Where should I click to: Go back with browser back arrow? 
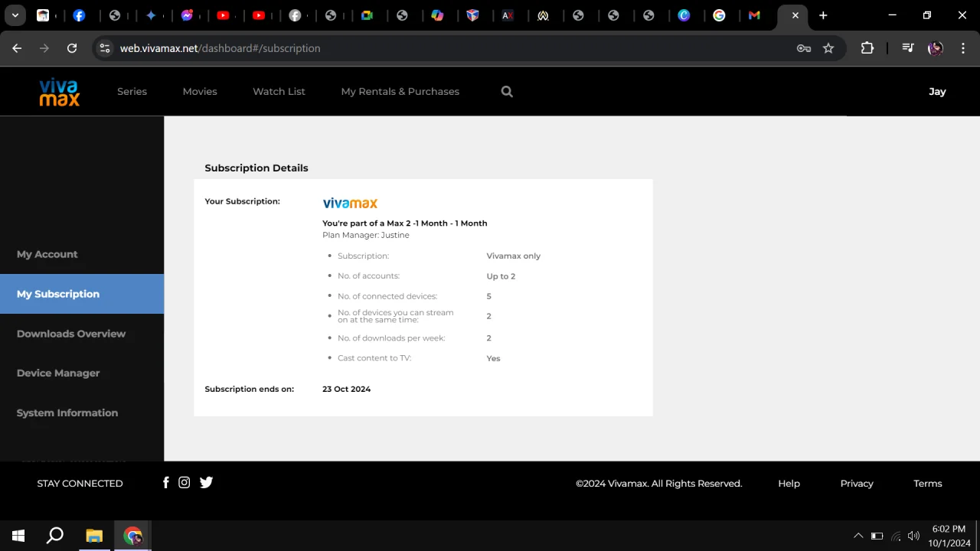click(17, 48)
